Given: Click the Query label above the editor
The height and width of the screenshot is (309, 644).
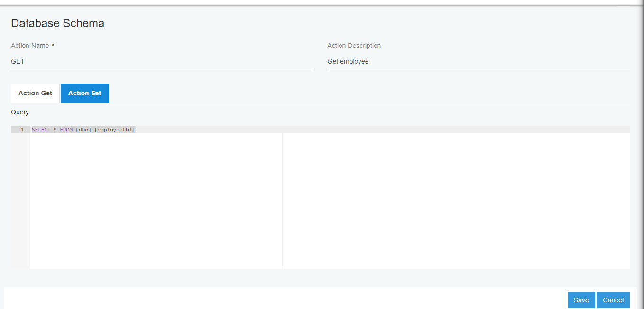Looking at the screenshot, I should tap(20, 112).
